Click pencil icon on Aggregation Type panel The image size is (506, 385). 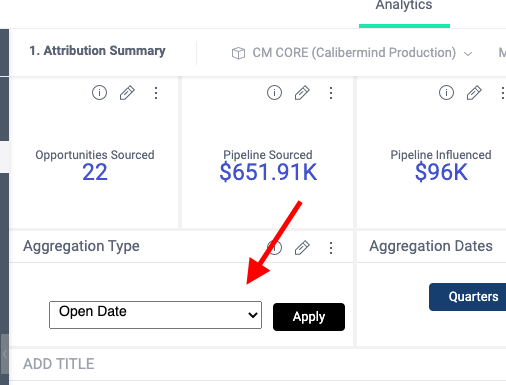coord(302,248)
